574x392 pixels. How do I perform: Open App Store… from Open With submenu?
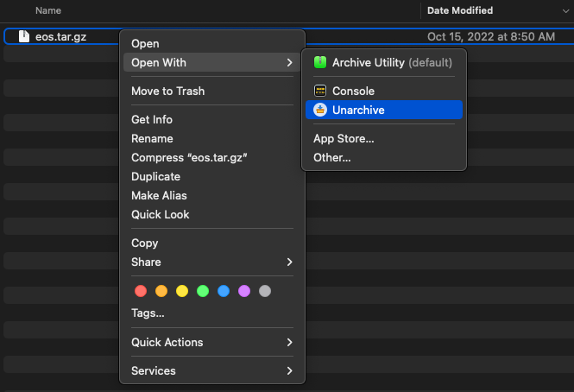click(344, 138)
